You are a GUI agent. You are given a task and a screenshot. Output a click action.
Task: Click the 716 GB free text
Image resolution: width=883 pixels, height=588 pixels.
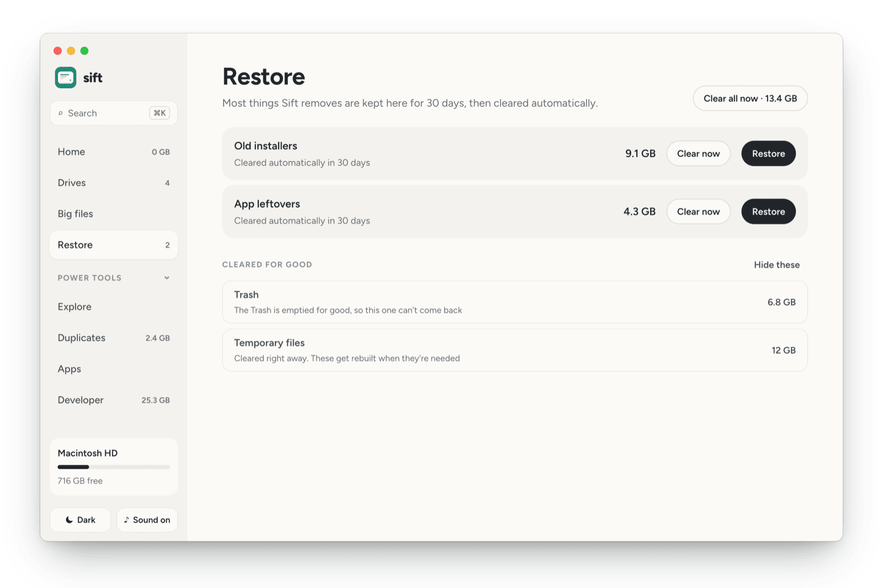coord(80,481)
